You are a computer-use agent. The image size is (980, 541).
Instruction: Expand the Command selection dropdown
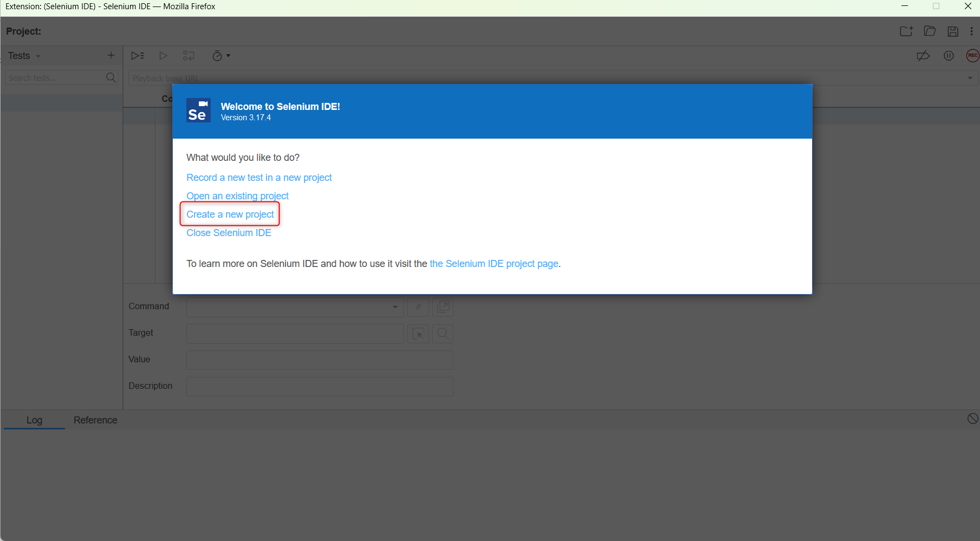pos(394,307)
